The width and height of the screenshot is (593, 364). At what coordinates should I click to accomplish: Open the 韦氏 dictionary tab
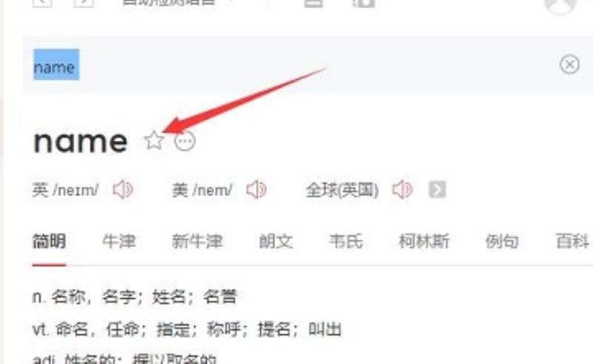click(346, 242)
